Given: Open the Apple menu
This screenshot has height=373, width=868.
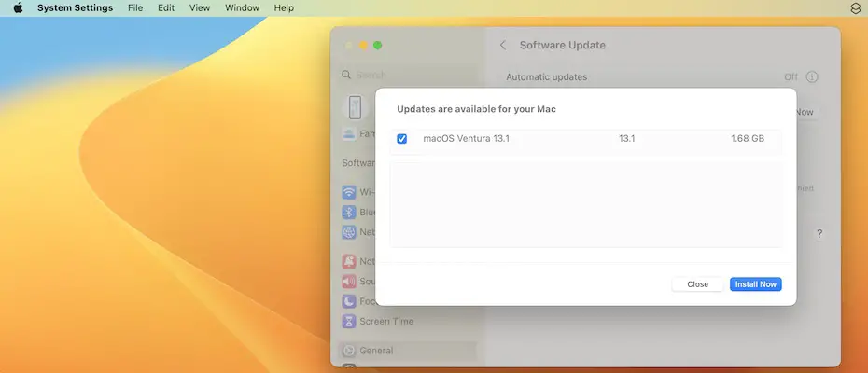Looking at the screenshot, I should pyautogui.click(x=18, y=7).
